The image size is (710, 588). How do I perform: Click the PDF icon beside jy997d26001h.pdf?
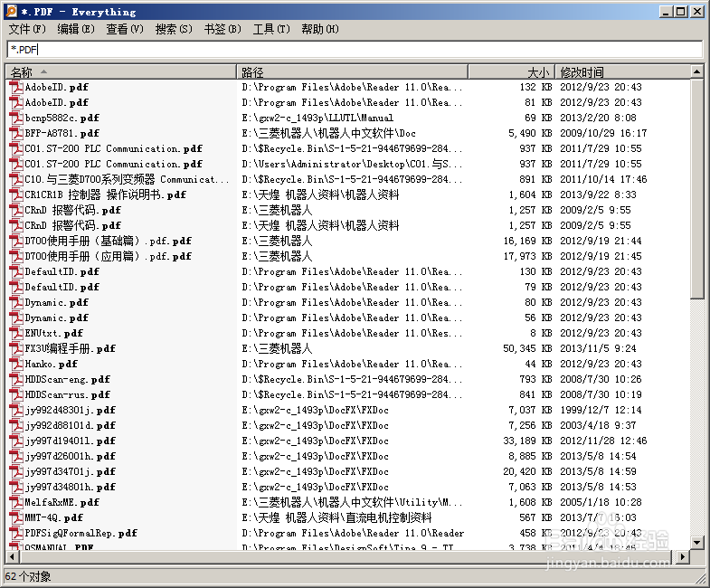(16, 457)
